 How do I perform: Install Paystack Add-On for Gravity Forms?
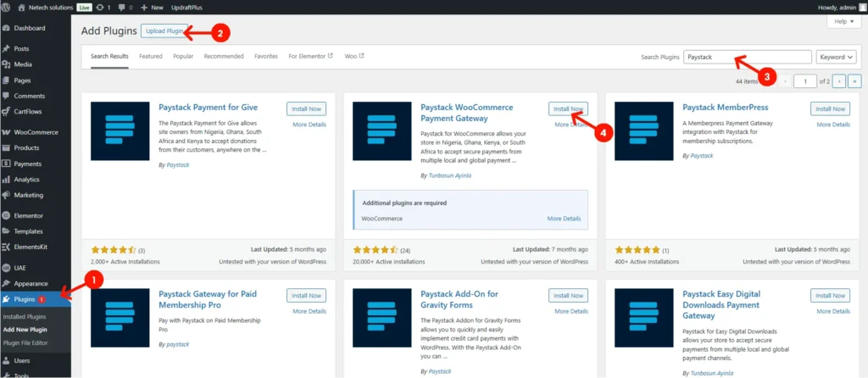coord(569,296)
